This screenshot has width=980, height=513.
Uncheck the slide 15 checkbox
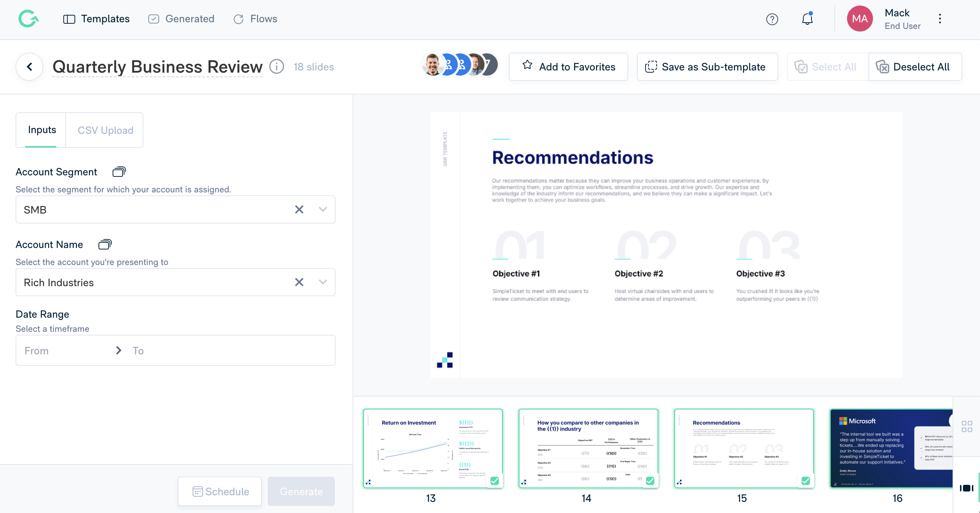(x=806, y=481)
